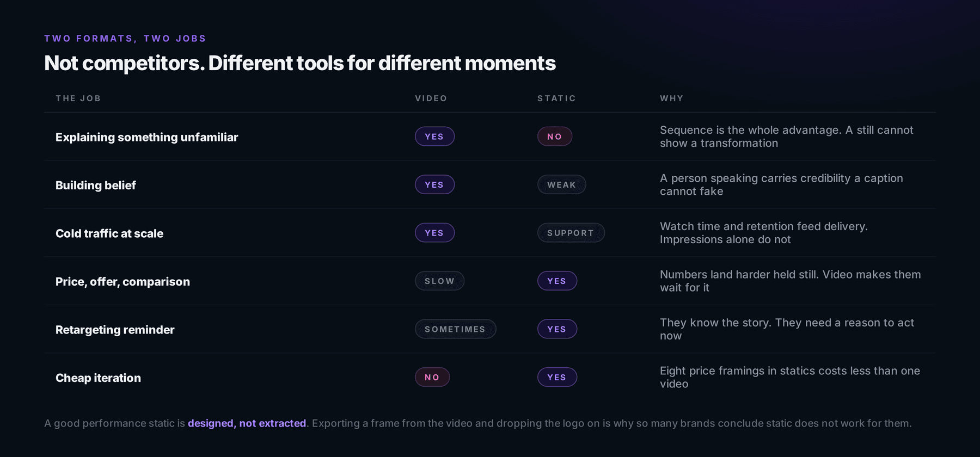Click the STATIC column header
This screenshot has height=457, width=980.
556,98
